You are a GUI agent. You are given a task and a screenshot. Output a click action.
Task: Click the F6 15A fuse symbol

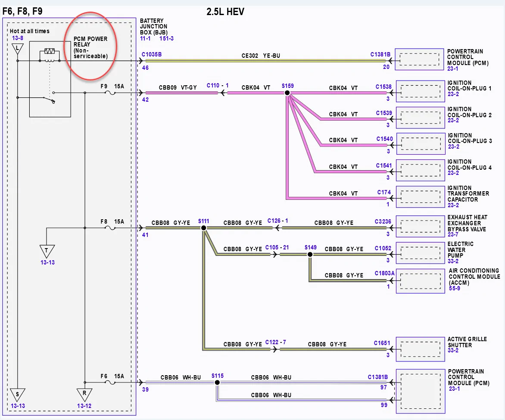110,383
